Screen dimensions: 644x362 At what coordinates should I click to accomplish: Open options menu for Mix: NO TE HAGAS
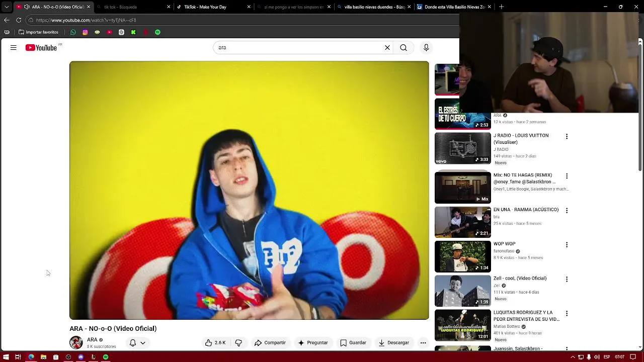(x=567, y=176)
